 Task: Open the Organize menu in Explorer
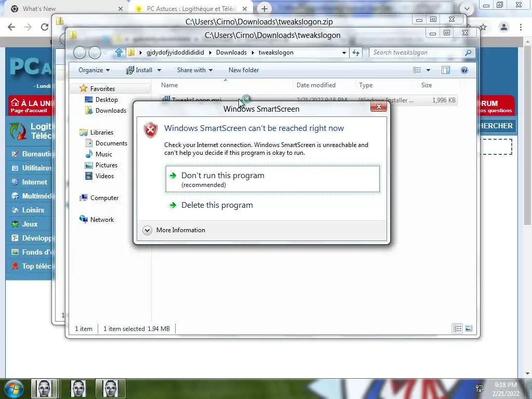point(94,70)
